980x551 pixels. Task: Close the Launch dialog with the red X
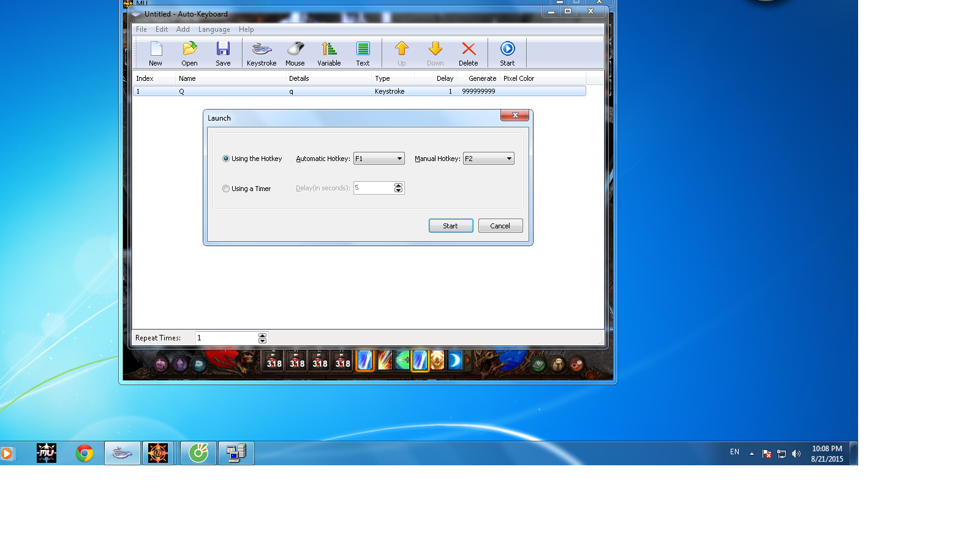pyautogui.click(x=514, y=115)
